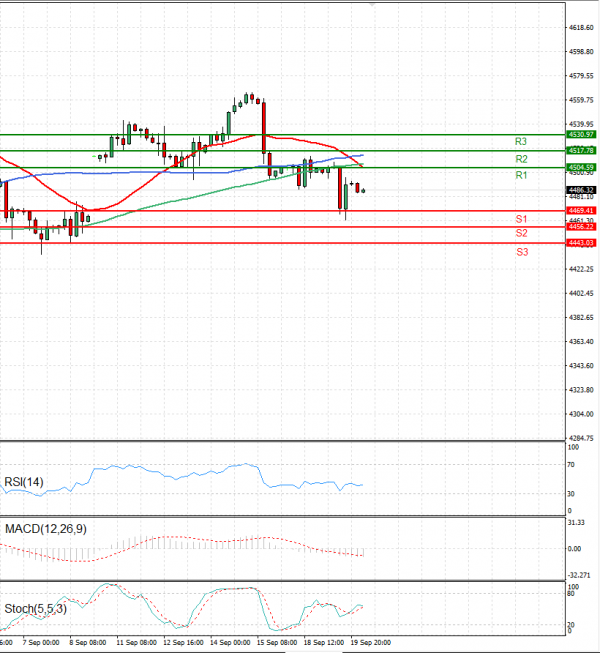Screen dimensions: 600x653
Task: Click the R2 resistance label
Action: 521,159
